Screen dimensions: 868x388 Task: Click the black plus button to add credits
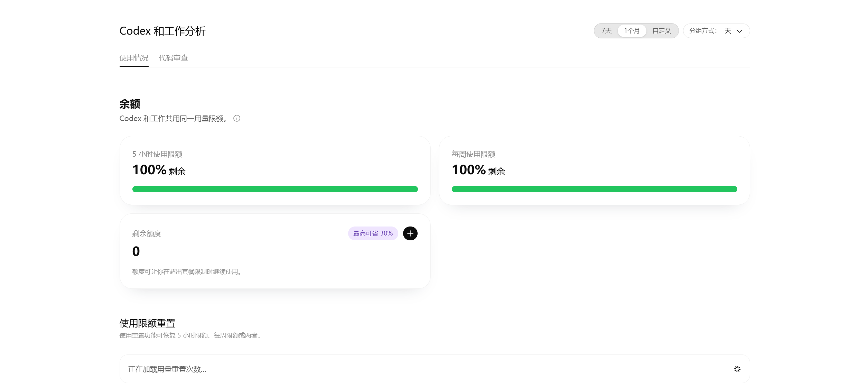click(x=410, y=233)
